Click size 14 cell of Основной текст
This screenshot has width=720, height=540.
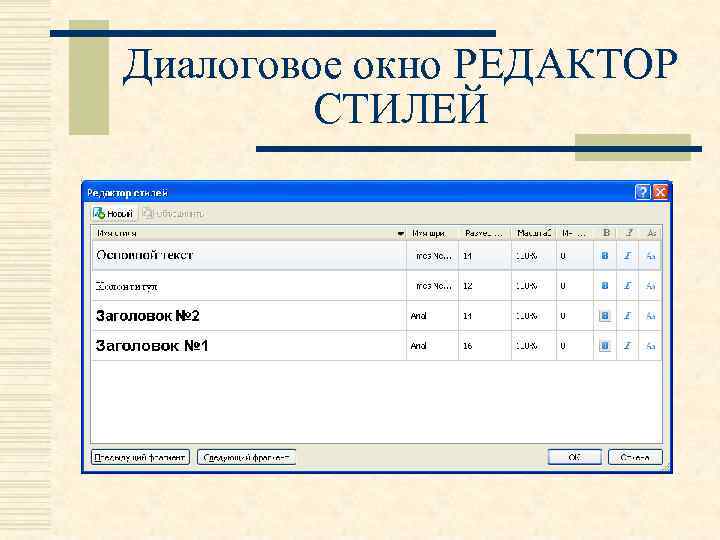click(x=485, y=256)
